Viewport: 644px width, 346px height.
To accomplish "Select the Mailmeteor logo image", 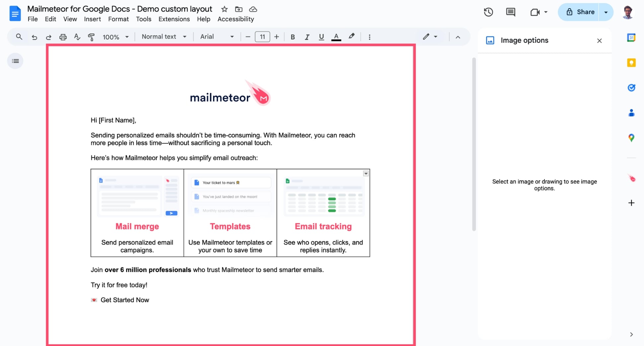I will point(230,93).
